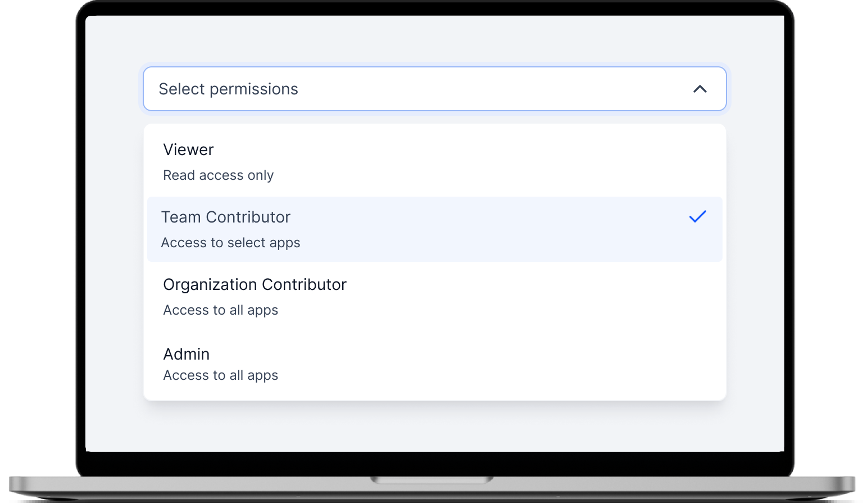Click the gray background above the select box

(434, 39)
